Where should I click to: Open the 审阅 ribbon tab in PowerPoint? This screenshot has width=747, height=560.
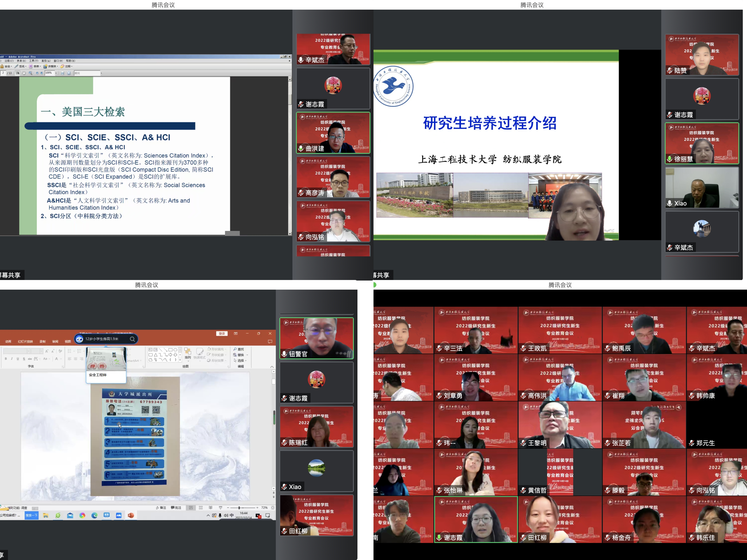click(55, 342)
